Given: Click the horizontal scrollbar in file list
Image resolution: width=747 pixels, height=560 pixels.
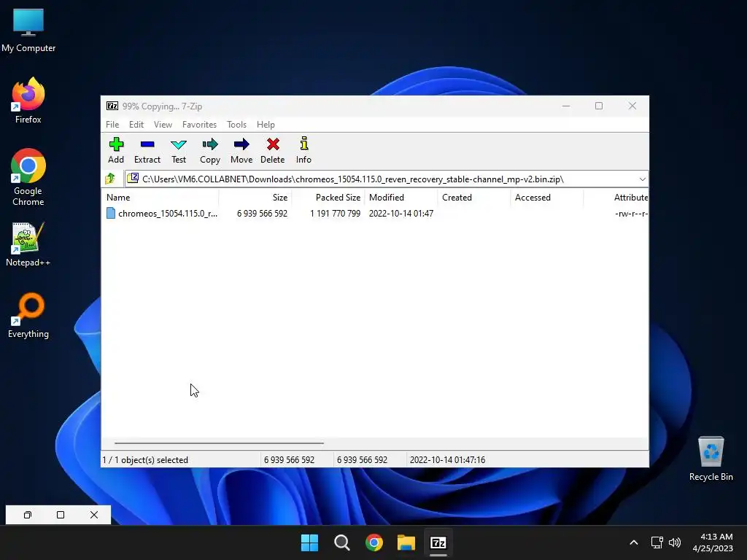Looking at the screenshot, I should click(219, 443).
